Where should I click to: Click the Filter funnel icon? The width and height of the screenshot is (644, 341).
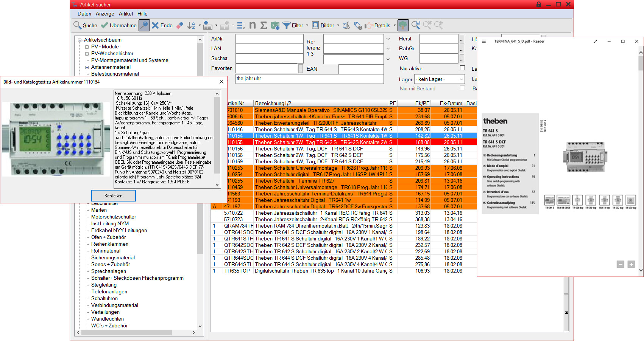coord(287,25)
